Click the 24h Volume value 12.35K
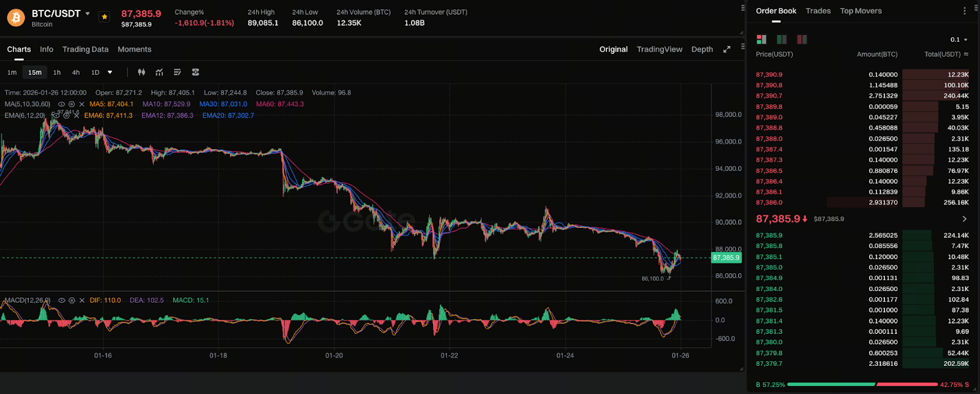This screenshot has width=980, height=394. [x=349, y=23]
